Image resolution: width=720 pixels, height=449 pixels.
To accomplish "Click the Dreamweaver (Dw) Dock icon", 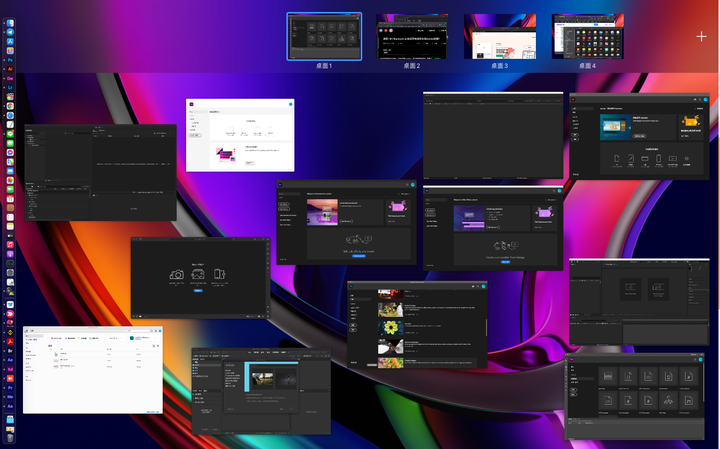I will pyautogui.click(x=10, y=79).
